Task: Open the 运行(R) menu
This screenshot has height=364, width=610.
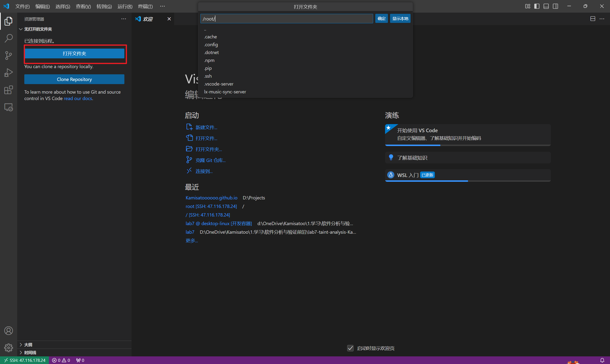Action: tap(125, 6)
